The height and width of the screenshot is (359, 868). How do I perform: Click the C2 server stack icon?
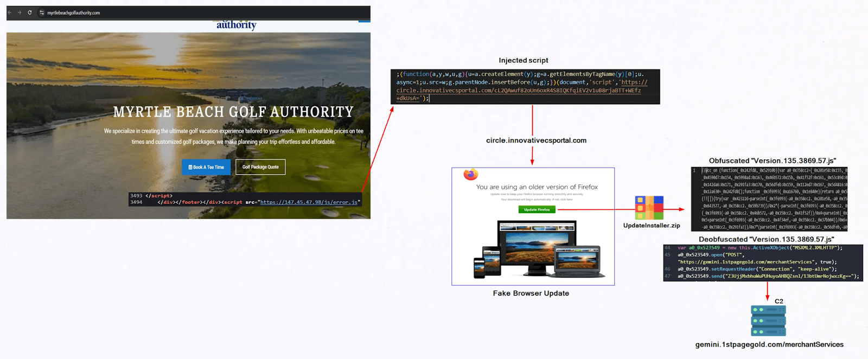(768, 321)
